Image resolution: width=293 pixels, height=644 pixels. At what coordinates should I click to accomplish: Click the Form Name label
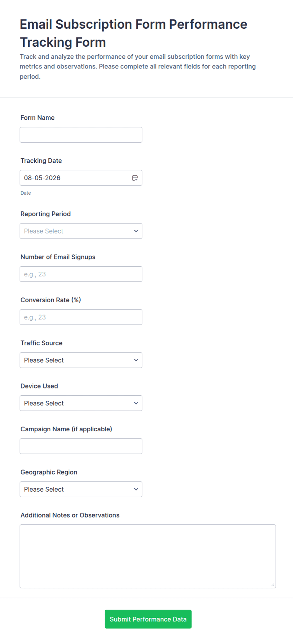pyautogui.click(x=37, y=118)
